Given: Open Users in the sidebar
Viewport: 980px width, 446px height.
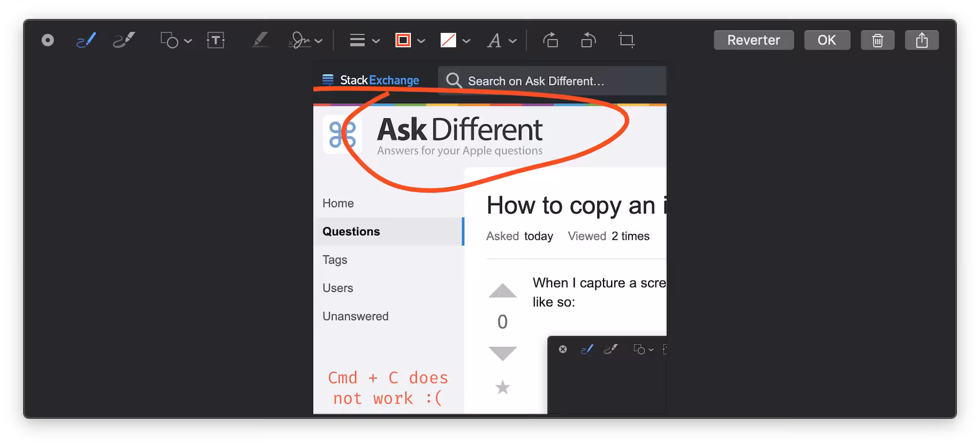Looking at the screenshot, I should [337, 288].
